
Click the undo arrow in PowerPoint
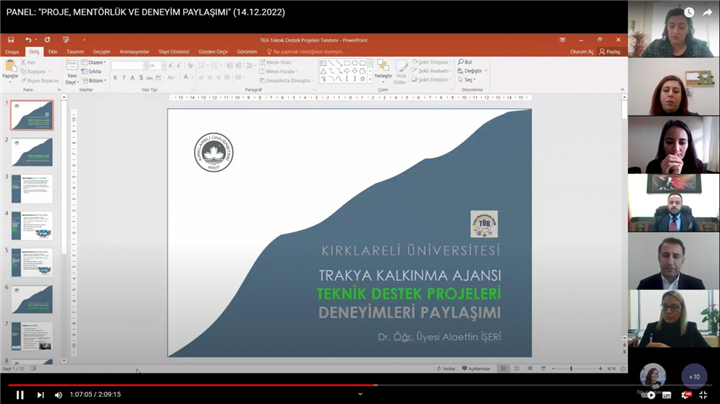click(x=28, y=40)
